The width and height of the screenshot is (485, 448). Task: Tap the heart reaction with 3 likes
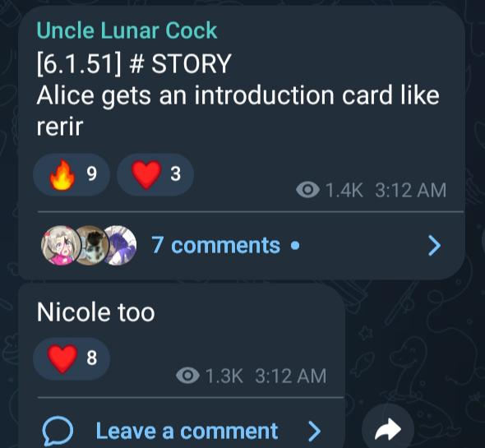point(155,174)
